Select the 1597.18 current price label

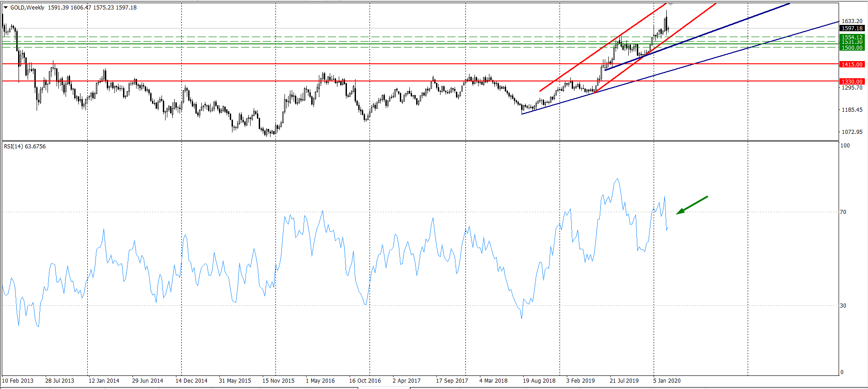(x=852, y=28)
